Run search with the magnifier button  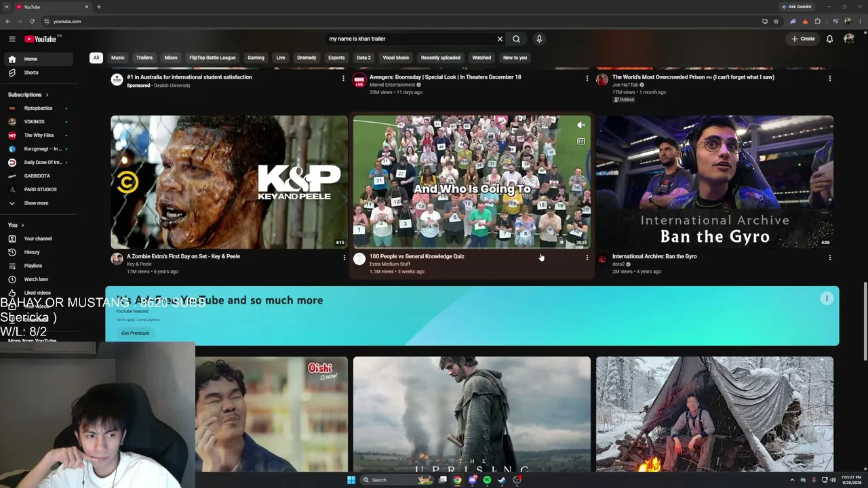tap(517, 39)
